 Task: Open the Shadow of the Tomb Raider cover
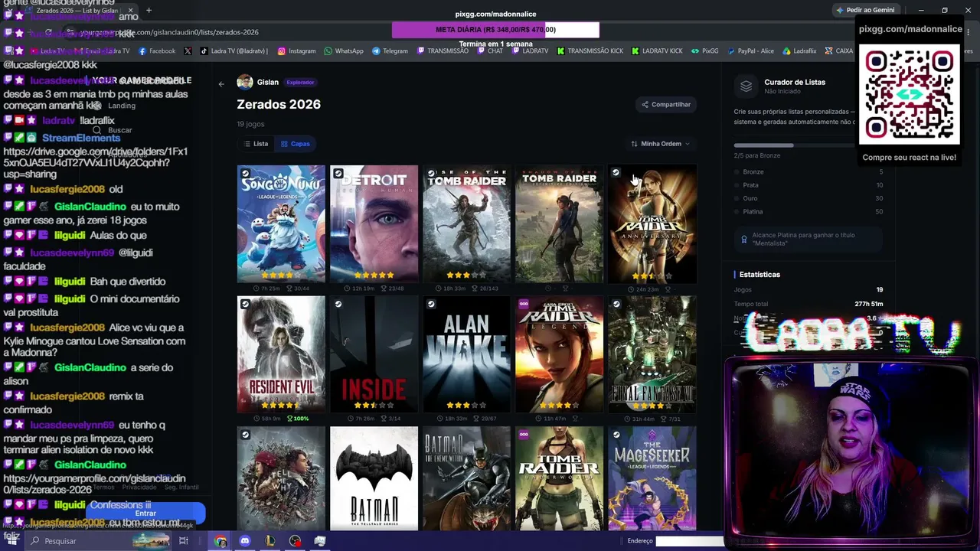coord(559,223)
